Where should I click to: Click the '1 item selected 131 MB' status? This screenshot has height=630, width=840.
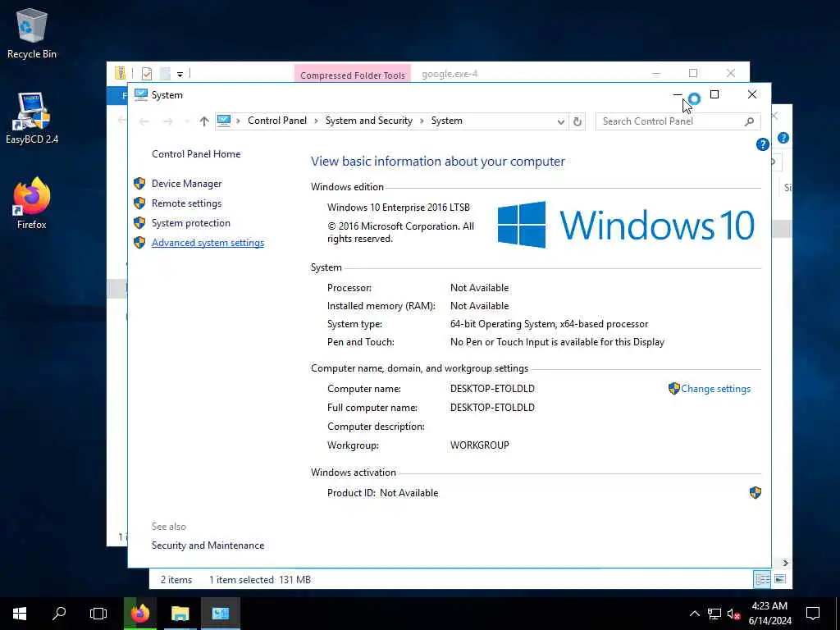click(x=260, y=580)
